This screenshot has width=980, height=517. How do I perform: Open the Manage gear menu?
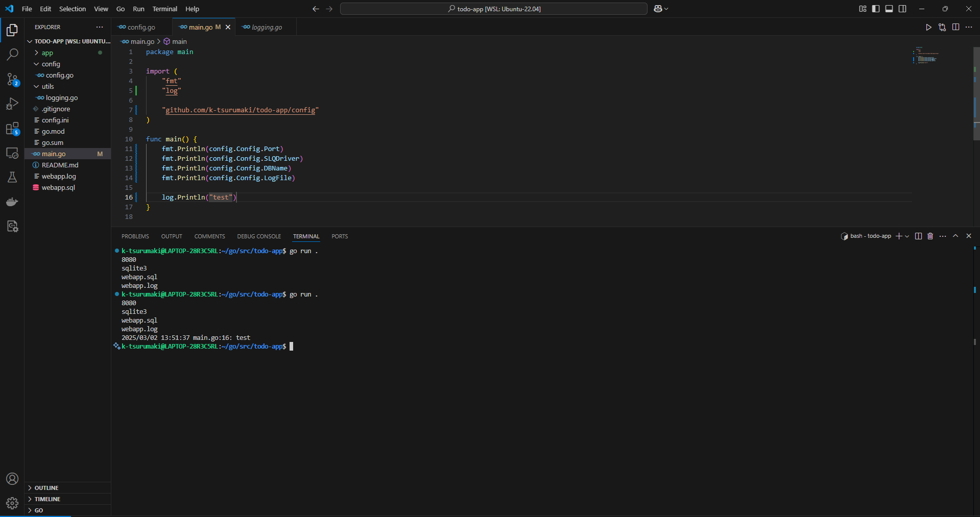12,503
